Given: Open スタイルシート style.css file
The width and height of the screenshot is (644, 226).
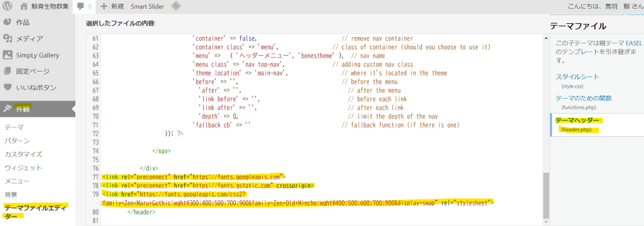Looking at the screenshot, I should (577, 77).
